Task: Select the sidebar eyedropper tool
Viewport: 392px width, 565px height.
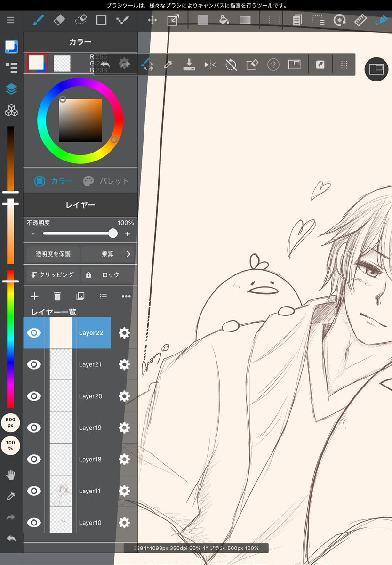Action: click(x=10, y=496)
